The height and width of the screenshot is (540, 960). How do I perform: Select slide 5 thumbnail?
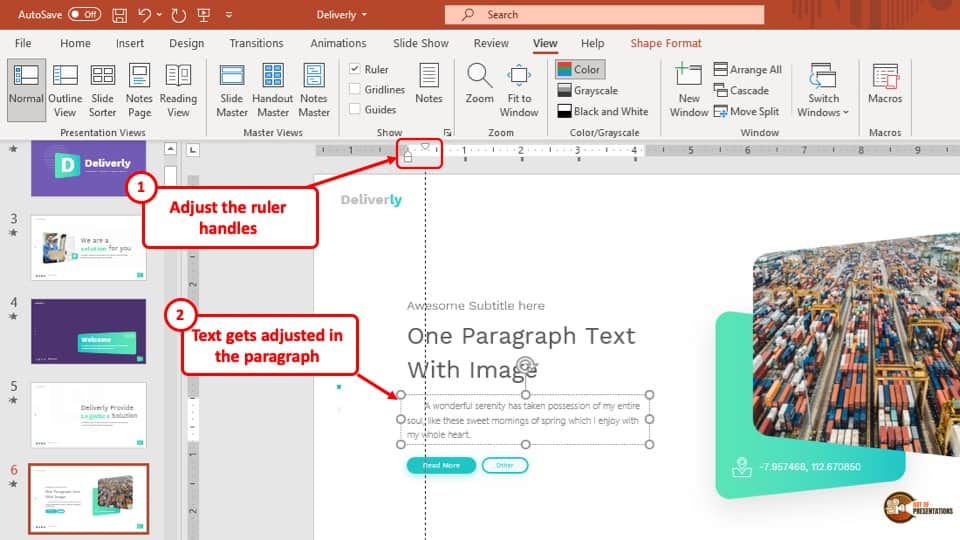89,415
